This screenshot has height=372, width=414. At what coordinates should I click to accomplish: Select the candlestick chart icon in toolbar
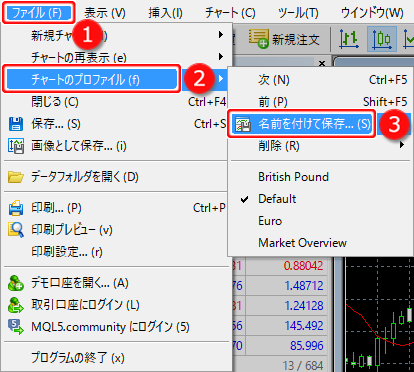click(382, 39)
